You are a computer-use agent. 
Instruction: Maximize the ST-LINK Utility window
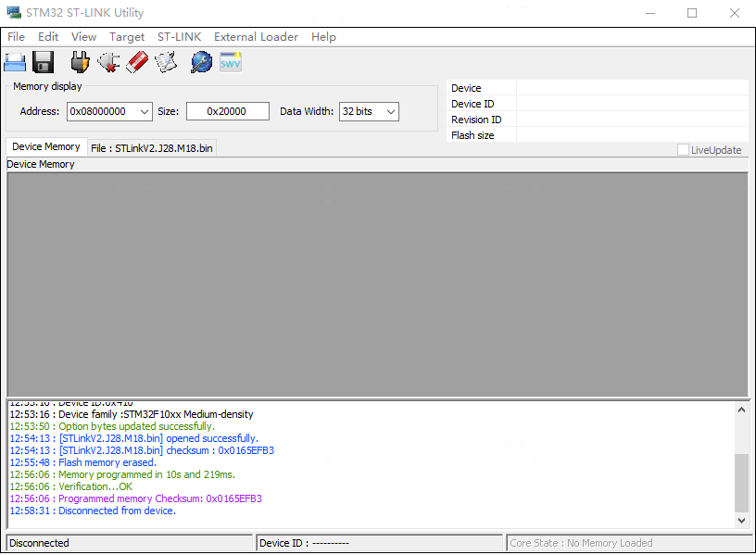[692, 13]
